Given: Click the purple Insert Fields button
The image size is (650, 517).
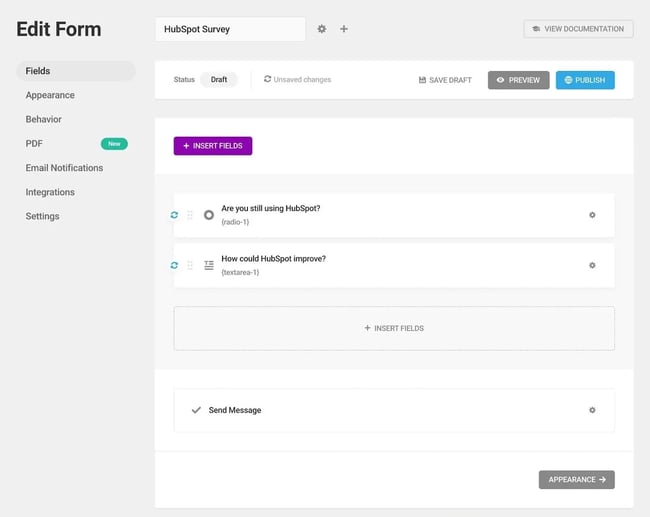Looking at the screenshot, I should pyautogui.click(x=213, y=146).
